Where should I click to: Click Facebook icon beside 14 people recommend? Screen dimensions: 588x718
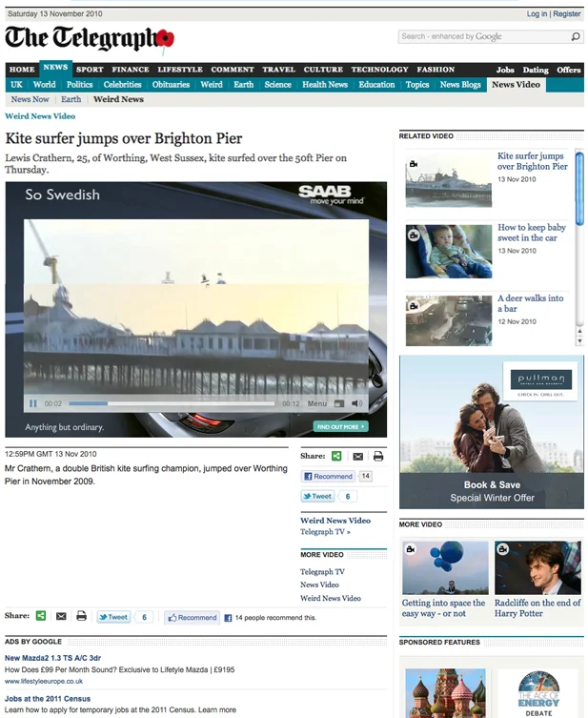[x=228, y=618]
